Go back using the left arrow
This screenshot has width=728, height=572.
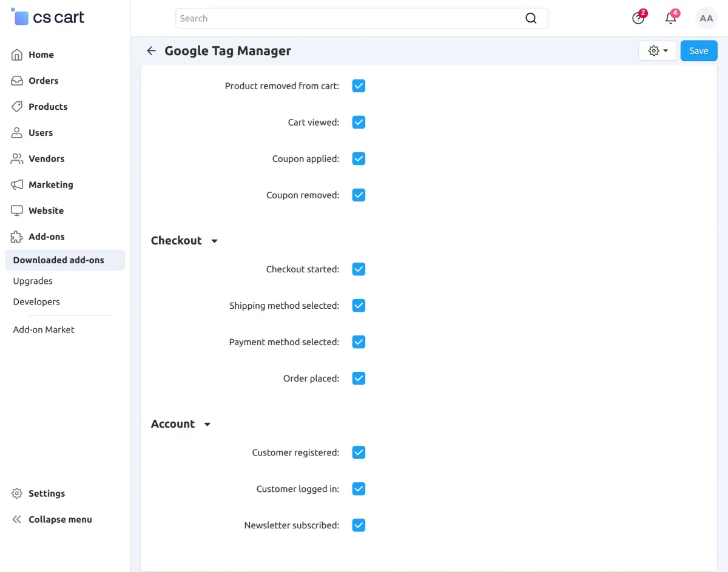point(152,51)
